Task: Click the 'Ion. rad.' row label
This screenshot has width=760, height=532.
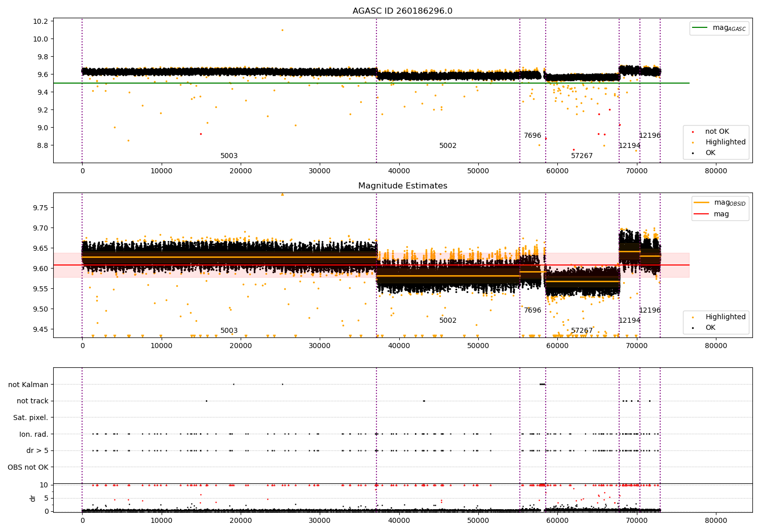Action: [x=34, y=435]
